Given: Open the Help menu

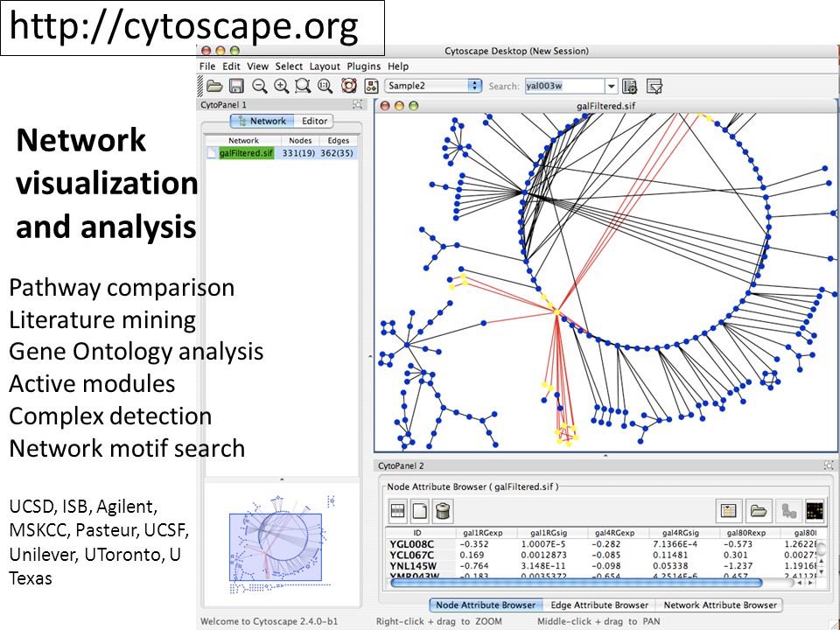Looking at the screenshot, I should point(398,66).
